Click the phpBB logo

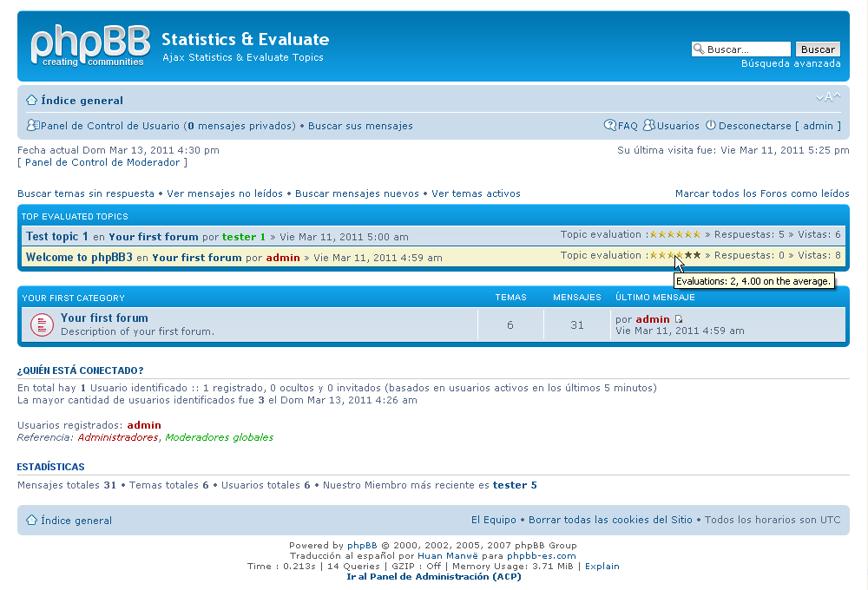click(x=90, y=46)
